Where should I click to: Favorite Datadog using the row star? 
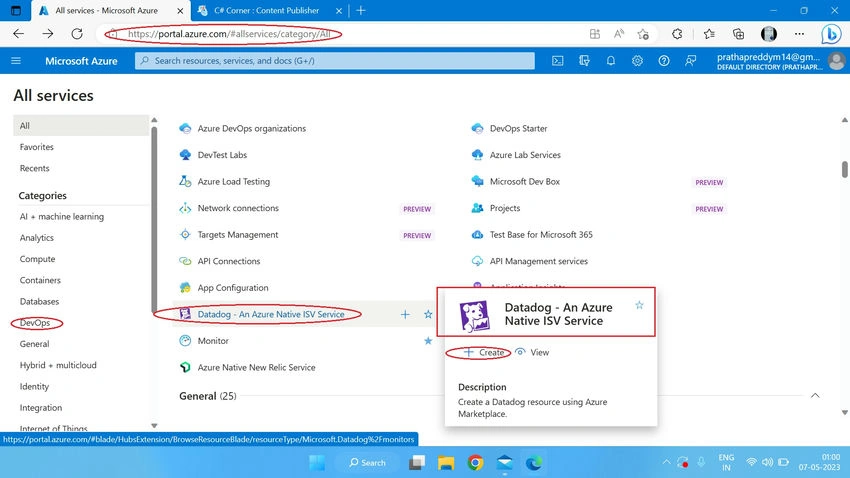point(428,314)
